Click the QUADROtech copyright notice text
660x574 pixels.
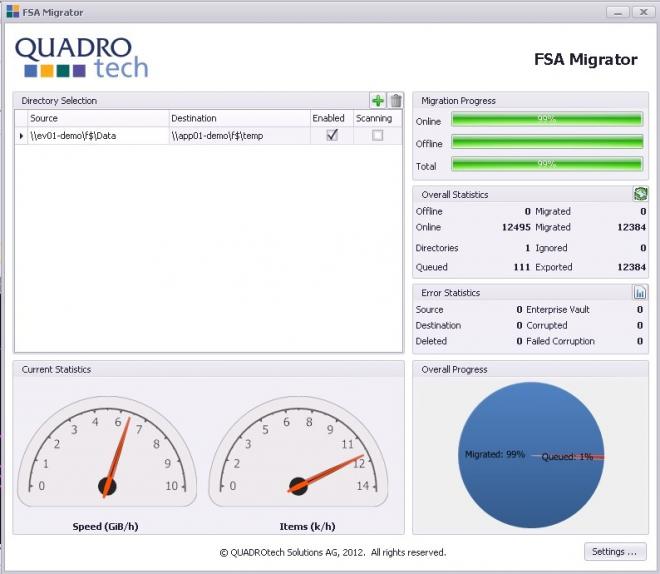coord(333,552)
